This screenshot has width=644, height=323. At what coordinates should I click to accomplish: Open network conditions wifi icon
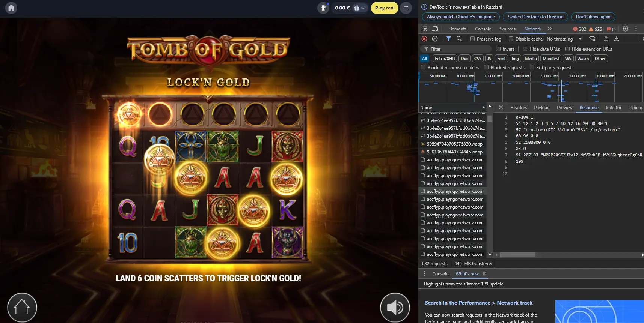(x=592, y=39)
